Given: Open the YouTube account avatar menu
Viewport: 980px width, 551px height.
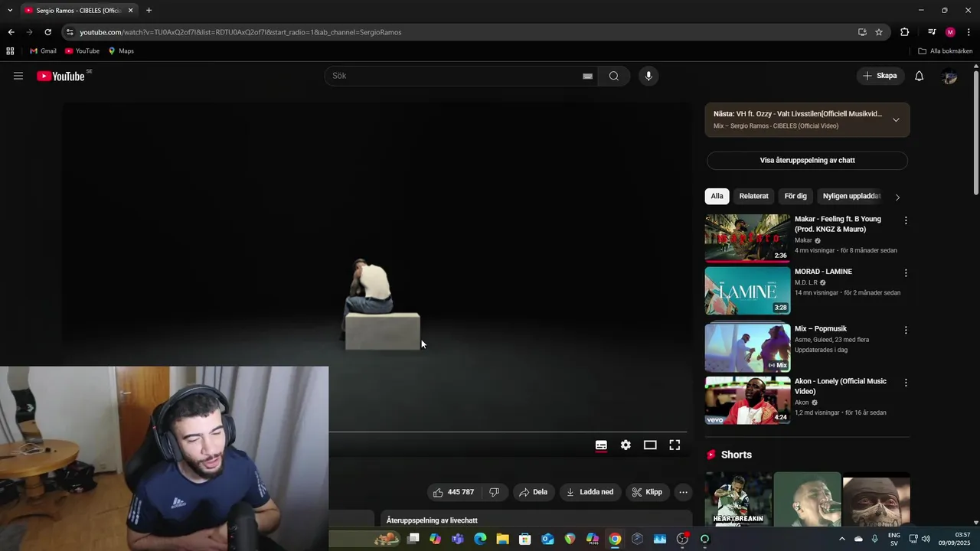Looking at the screenshot, I should 949,76.
